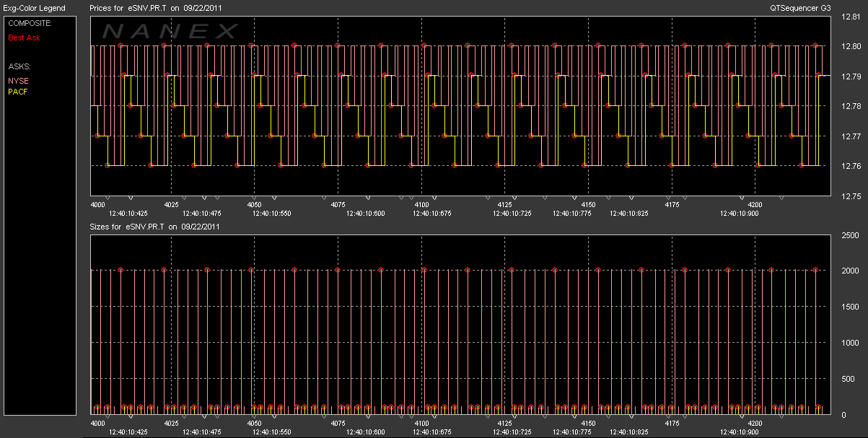Click sequence label 4100 under Sizes chart
Screen dimensions: 868x438
click(x=421, y=424)
